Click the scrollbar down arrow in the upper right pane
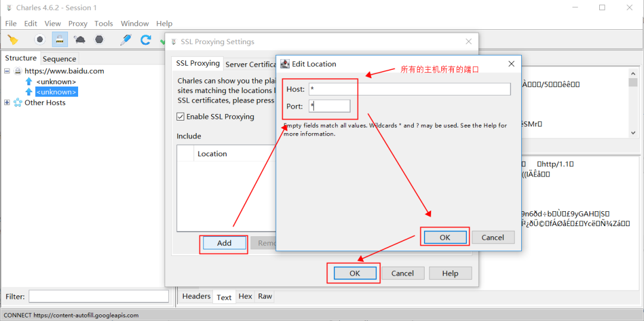Image resolution: width=644 pixels, height=321 pixels. (633, 133)
